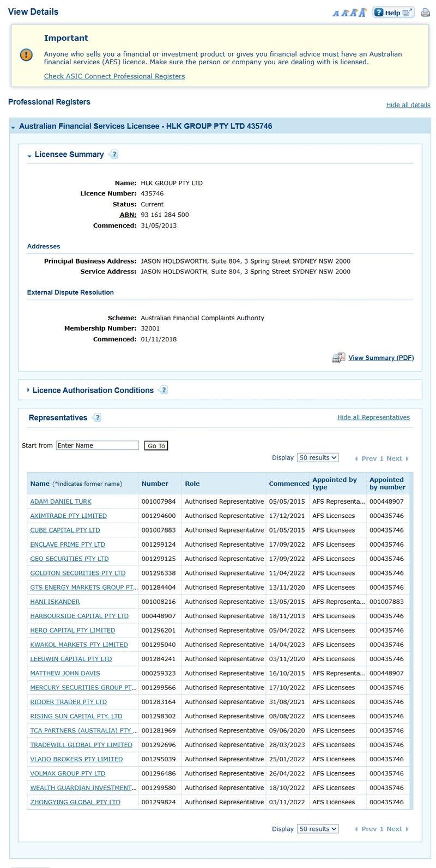
Task: Collapse the Licensee Summary section
Action: point(29,155)
